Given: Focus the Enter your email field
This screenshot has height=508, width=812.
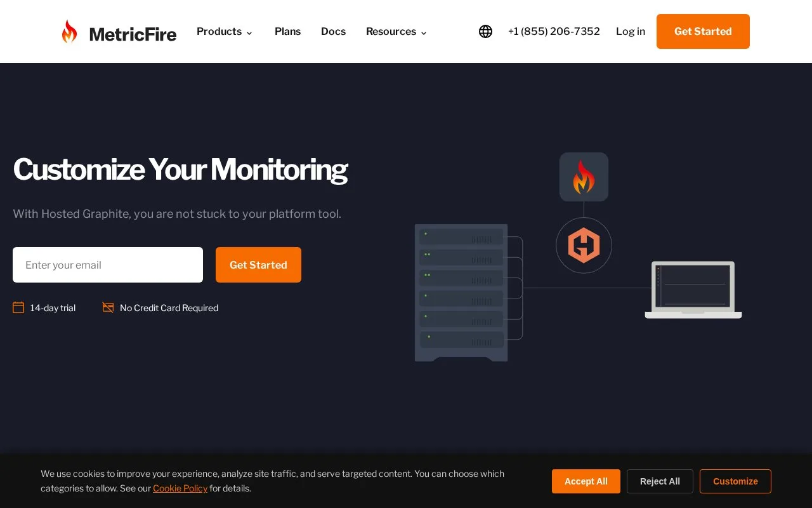Looking at the screenshot, I should tap(108, 265).
